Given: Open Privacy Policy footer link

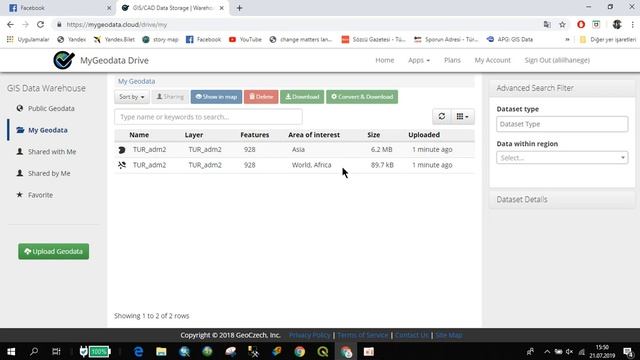Looking at the screenshot, I should click(309, 335).
